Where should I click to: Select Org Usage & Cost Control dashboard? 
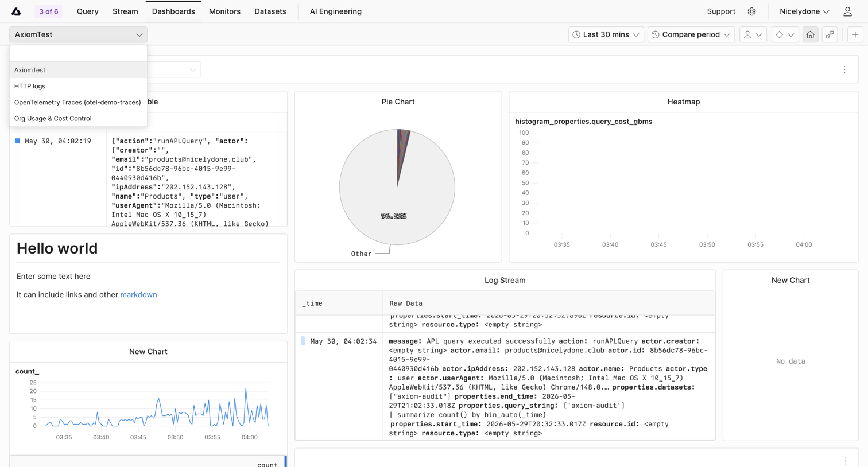[78, 118]
